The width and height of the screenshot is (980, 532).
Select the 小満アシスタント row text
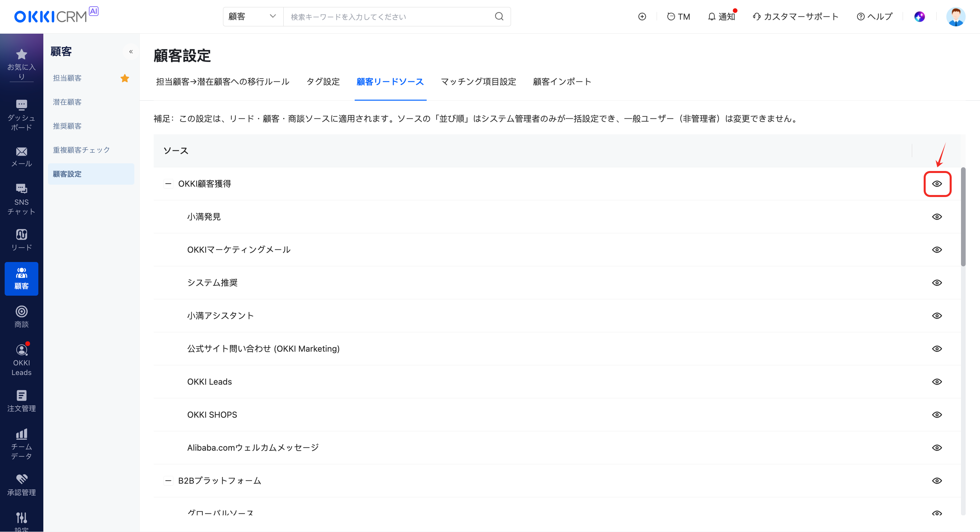coord(220,316)
